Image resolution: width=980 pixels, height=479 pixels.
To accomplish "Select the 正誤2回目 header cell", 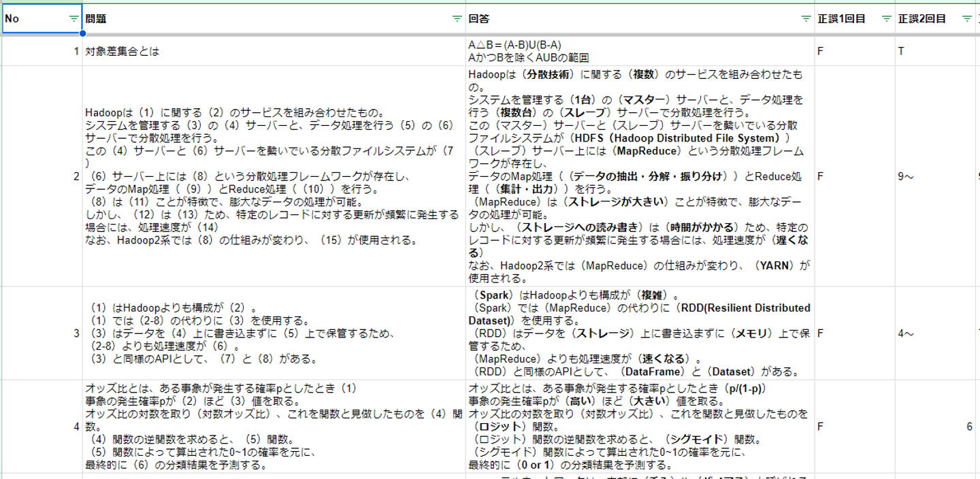I will tap(936, 19).
